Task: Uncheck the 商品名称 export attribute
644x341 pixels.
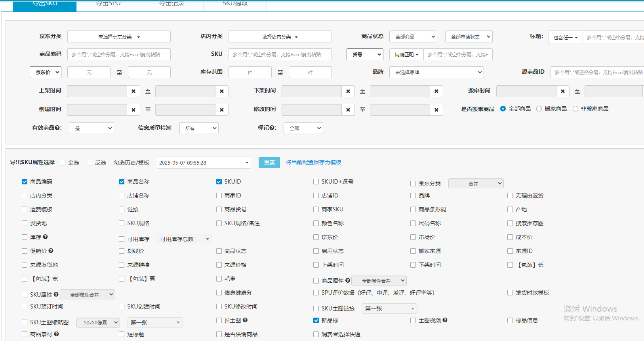Action: [x=122, y=182]
